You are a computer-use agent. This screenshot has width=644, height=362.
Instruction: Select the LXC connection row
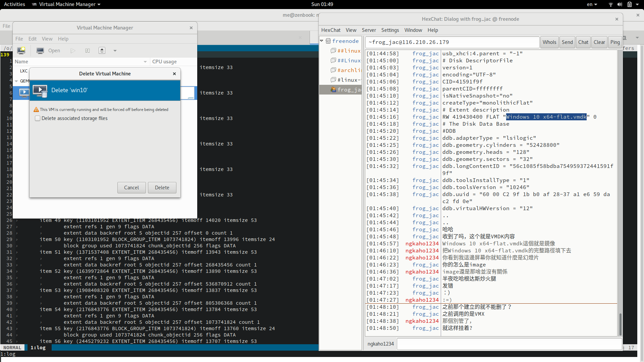pyautogui.click(x=24, y=71)
